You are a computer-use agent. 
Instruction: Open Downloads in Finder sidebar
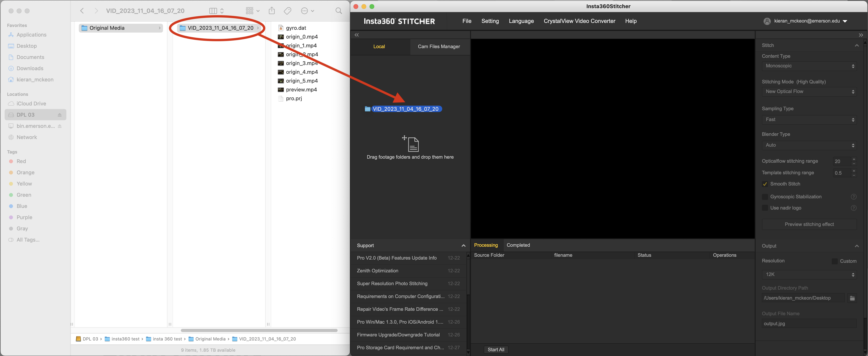(x=30, y=68)
